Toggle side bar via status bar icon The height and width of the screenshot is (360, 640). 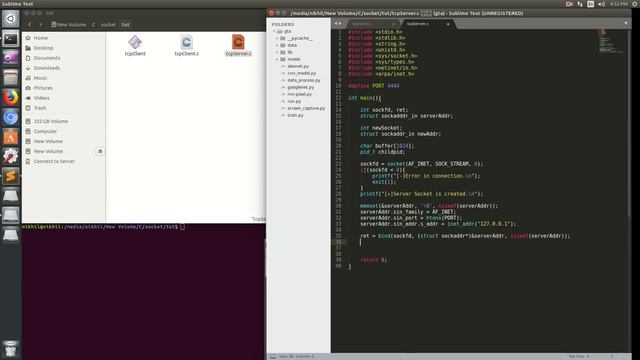273,356
